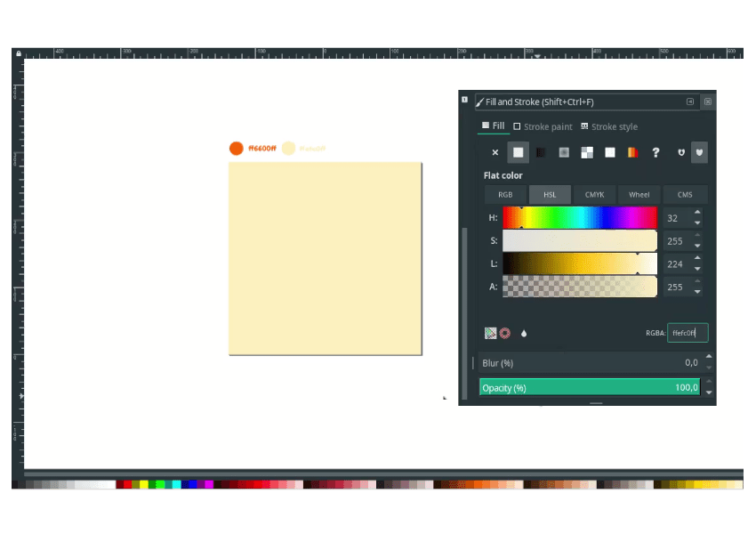
Task: Decrease the H value with down arrow
Action: click(x=697, y=222)
